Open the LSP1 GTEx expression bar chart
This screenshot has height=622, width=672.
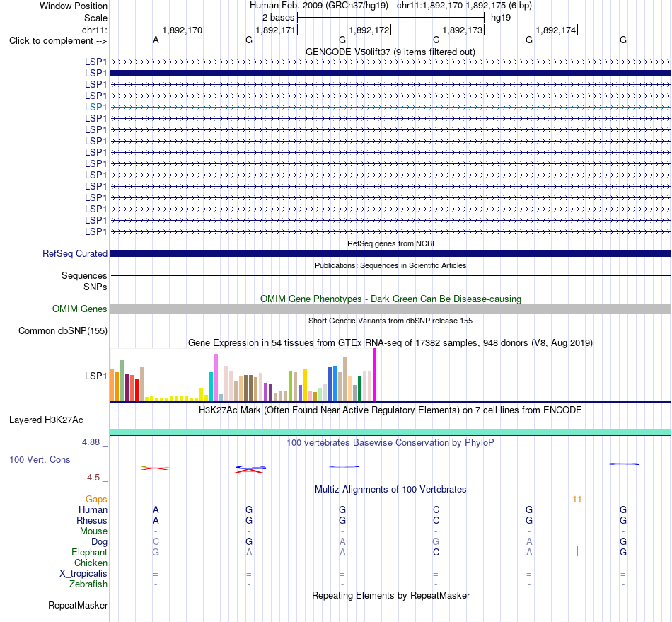[x=243, y=375]
